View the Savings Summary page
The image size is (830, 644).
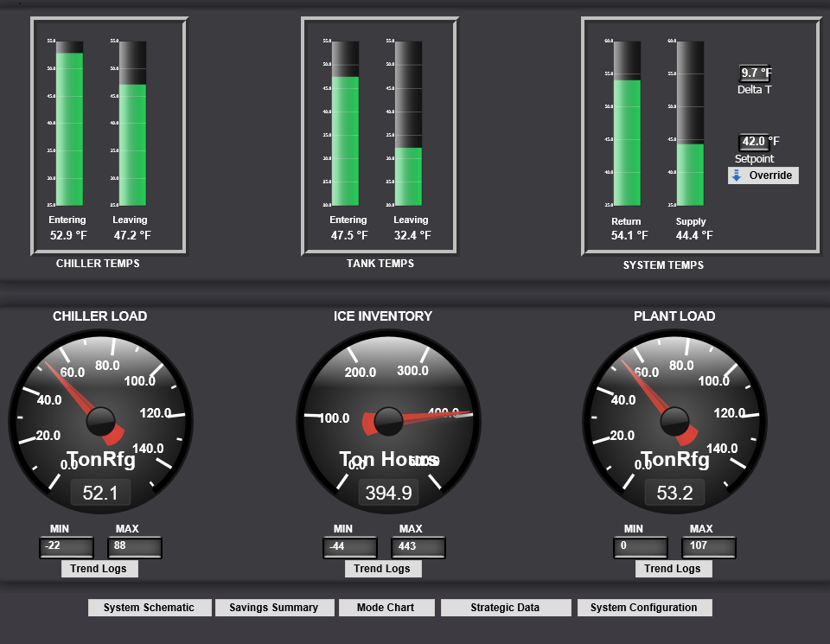(x=274, y=607)
